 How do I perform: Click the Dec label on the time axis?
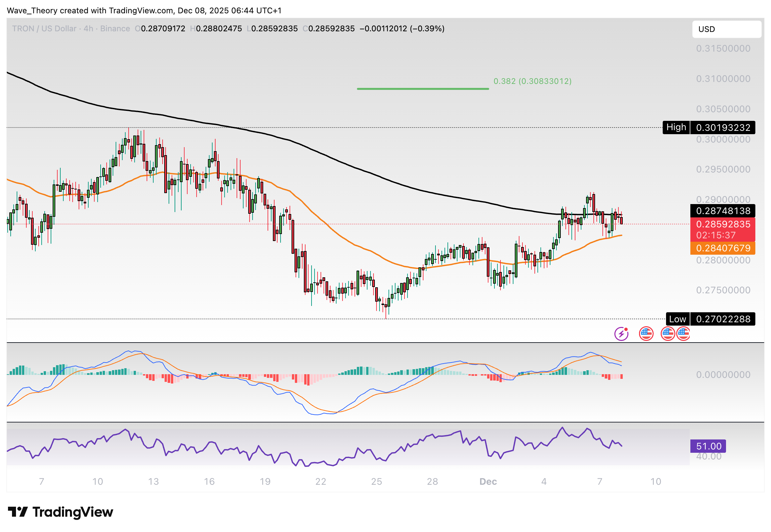click(488, 481)
